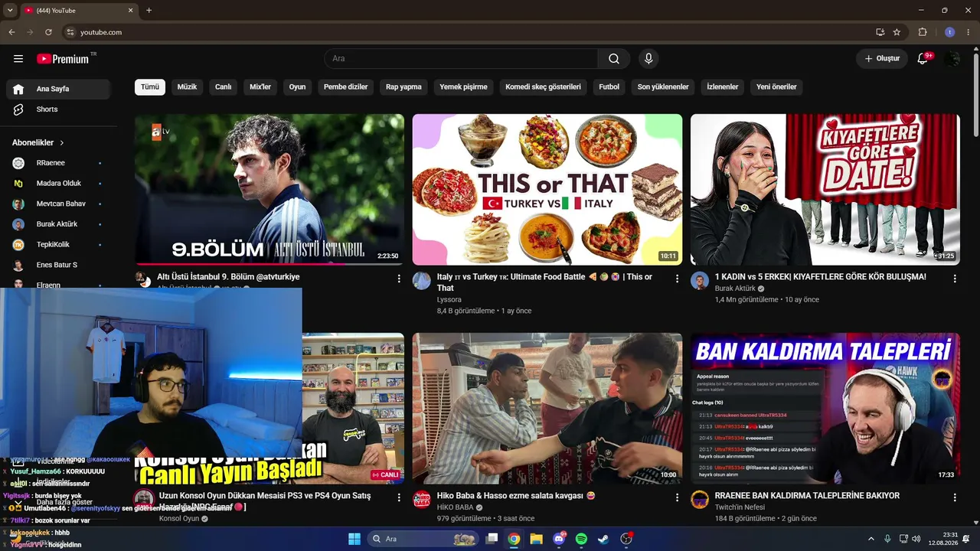Select the Son yüklenenler filter chip
This screenshot has width=980, height=551.
[x=663, y=86]
